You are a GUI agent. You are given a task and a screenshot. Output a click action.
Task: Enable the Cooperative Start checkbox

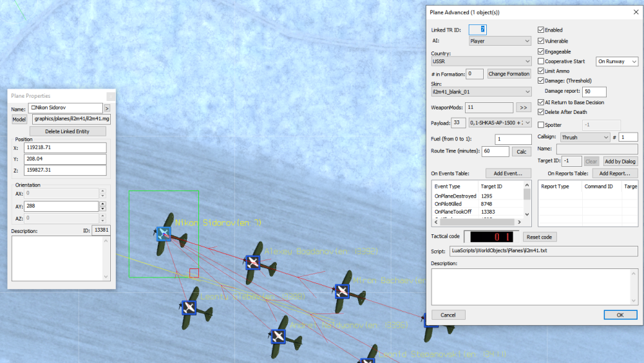[541, 61]
